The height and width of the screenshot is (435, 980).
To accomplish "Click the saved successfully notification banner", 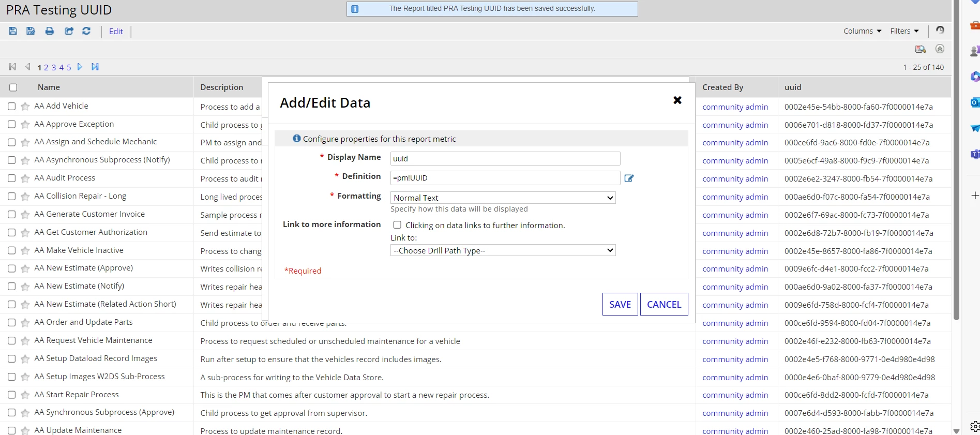I will [x=492, y=9].
